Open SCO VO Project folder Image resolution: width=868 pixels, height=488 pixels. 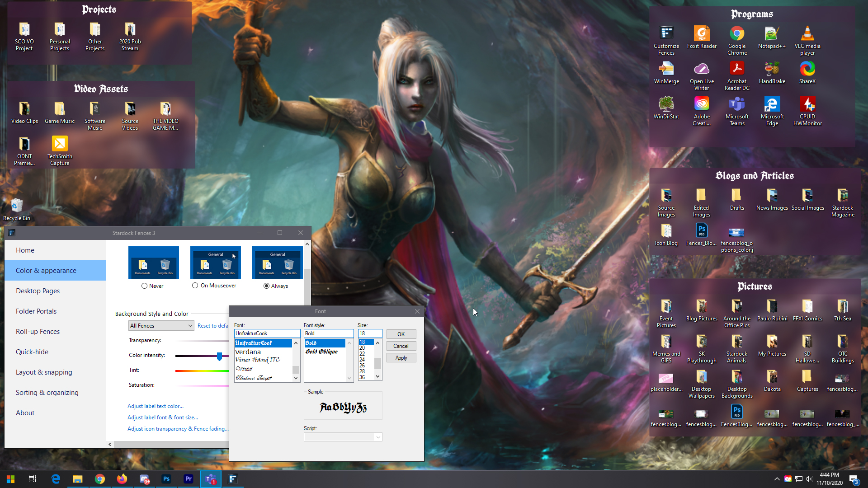coord(24,36)
